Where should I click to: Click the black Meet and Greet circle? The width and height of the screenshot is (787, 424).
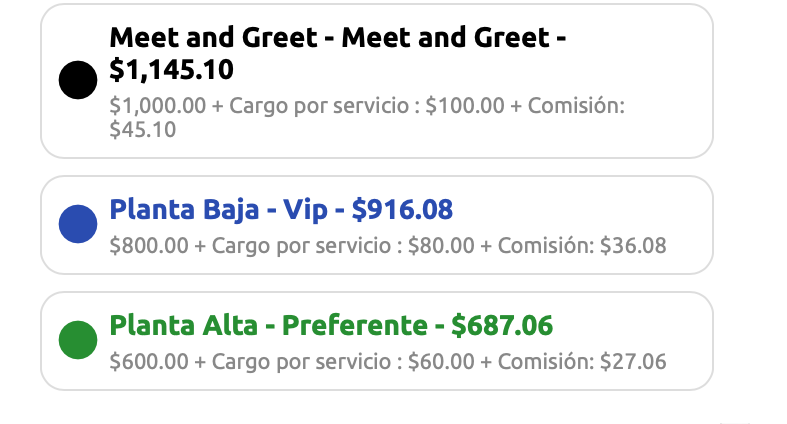[x=78, y=80]
